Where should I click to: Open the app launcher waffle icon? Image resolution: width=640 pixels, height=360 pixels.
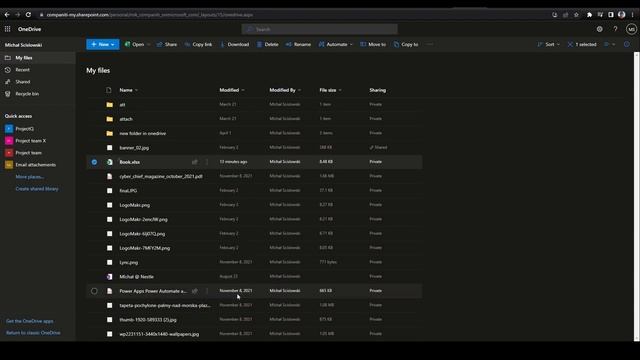7,29
